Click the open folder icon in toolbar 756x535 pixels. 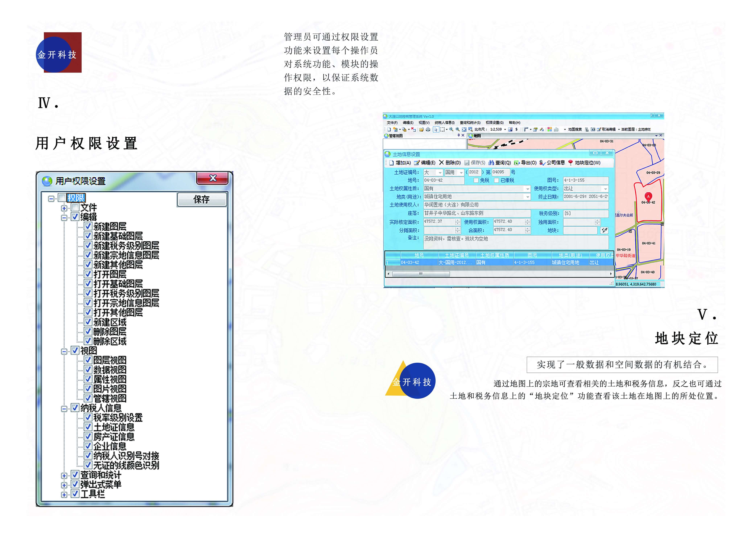pyautogui.click(x=421, y=130)
